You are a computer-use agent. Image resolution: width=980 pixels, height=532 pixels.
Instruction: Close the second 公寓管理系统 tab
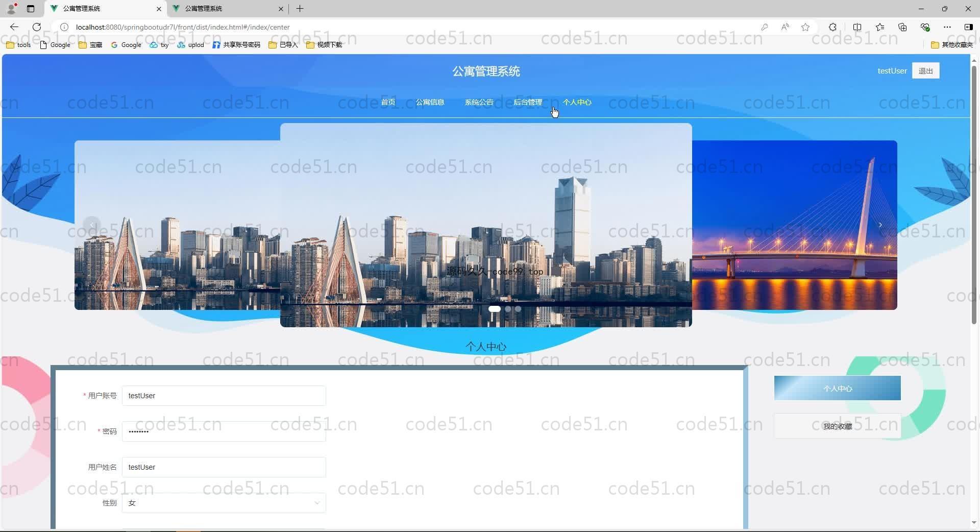[x=281, y=9]
